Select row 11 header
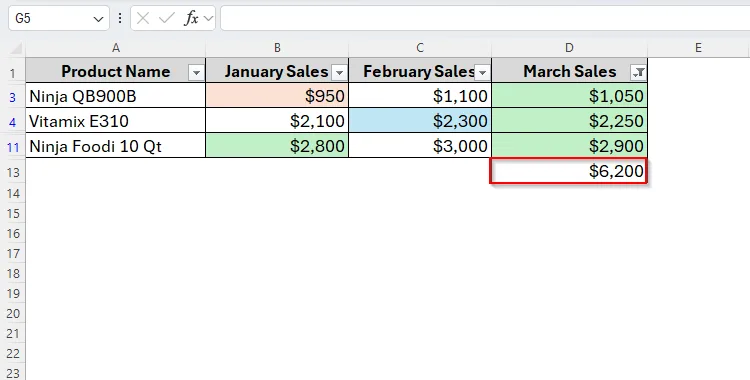The width and height of the screenshot is (750, 380). click(x=13, y=146)
